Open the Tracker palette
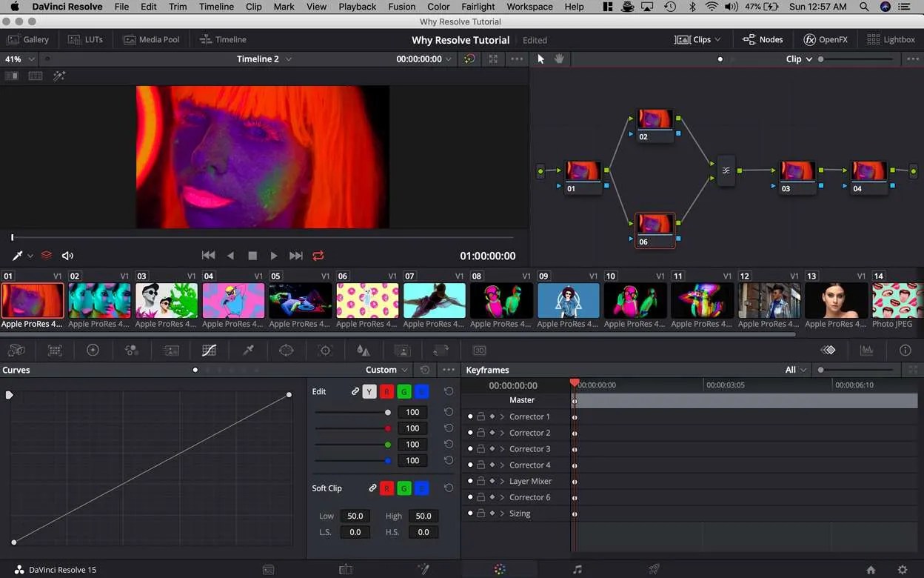 pos(325,351)
